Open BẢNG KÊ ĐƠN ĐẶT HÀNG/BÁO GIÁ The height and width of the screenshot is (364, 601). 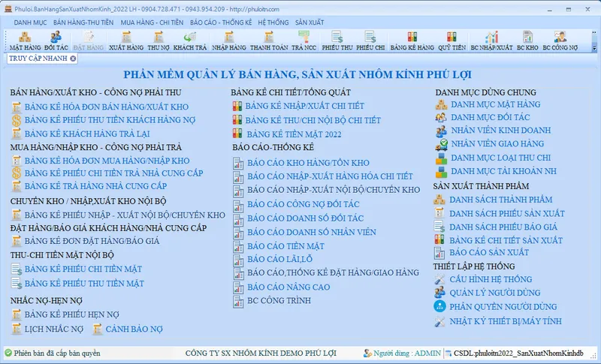[92, 241]
